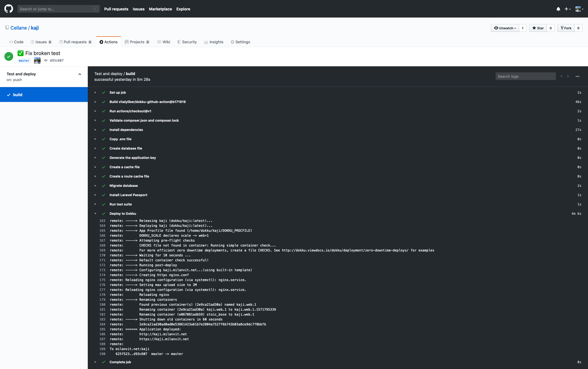Open the log options ellipsis menu
This screenshot has width=588, height=369.
click(578, 76)
